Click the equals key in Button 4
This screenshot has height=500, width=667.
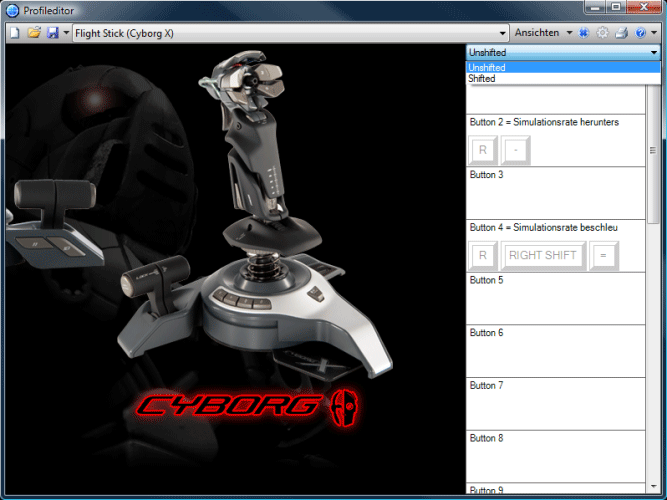603,255
